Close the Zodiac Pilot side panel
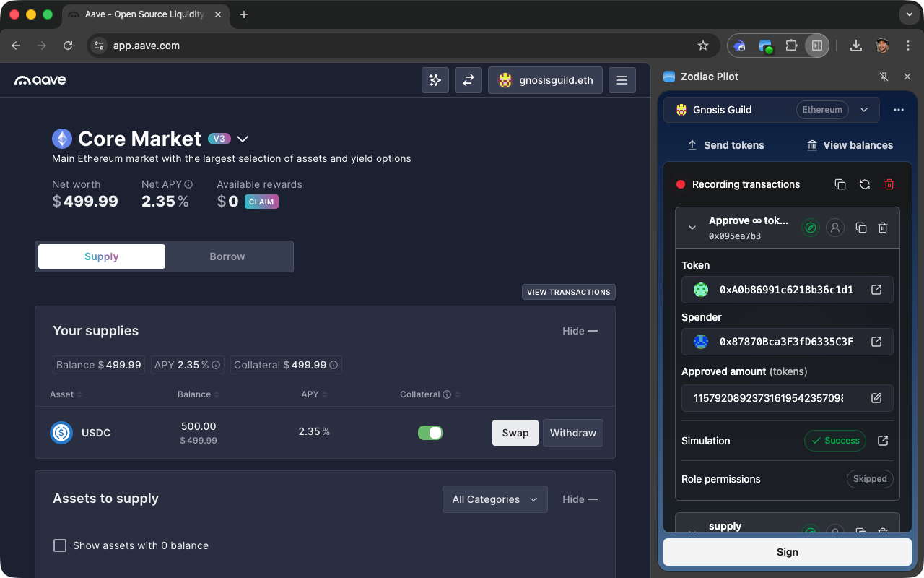 (x=907, y=77)
